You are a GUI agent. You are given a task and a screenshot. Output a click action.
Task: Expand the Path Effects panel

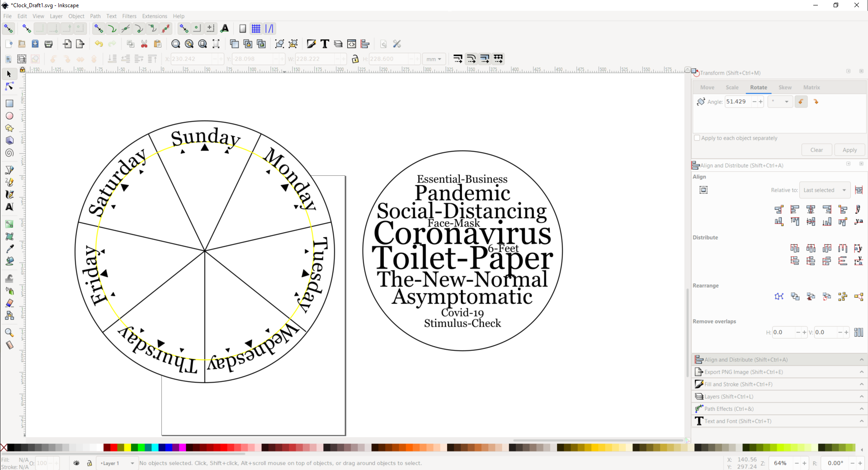coord(780,409)
